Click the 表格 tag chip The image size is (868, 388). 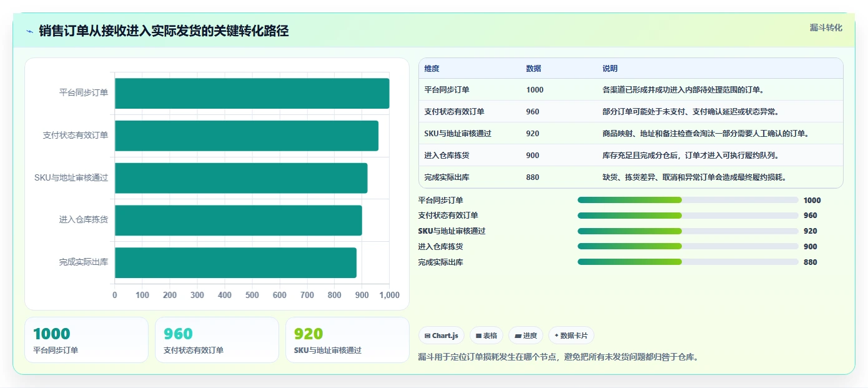(486, 336)
